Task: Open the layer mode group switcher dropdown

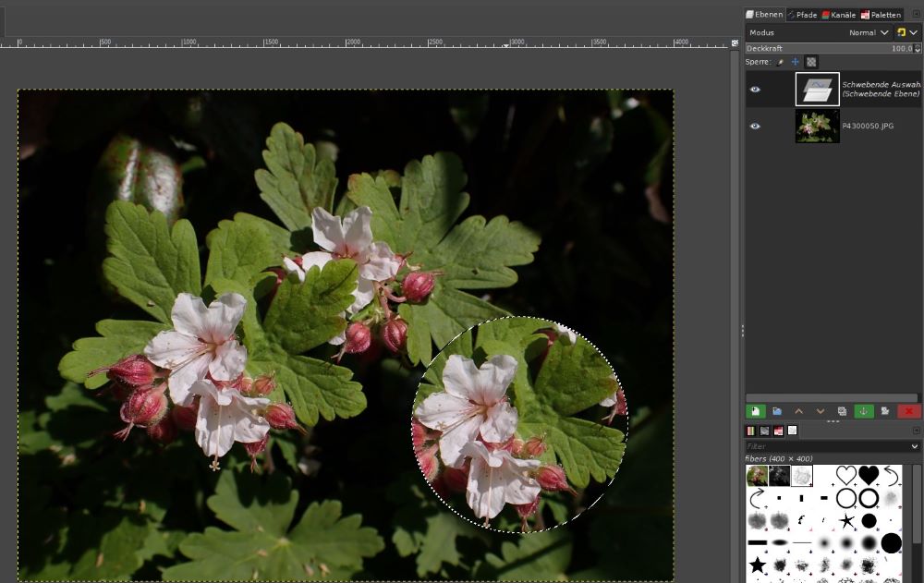Action: pos(907,32)
